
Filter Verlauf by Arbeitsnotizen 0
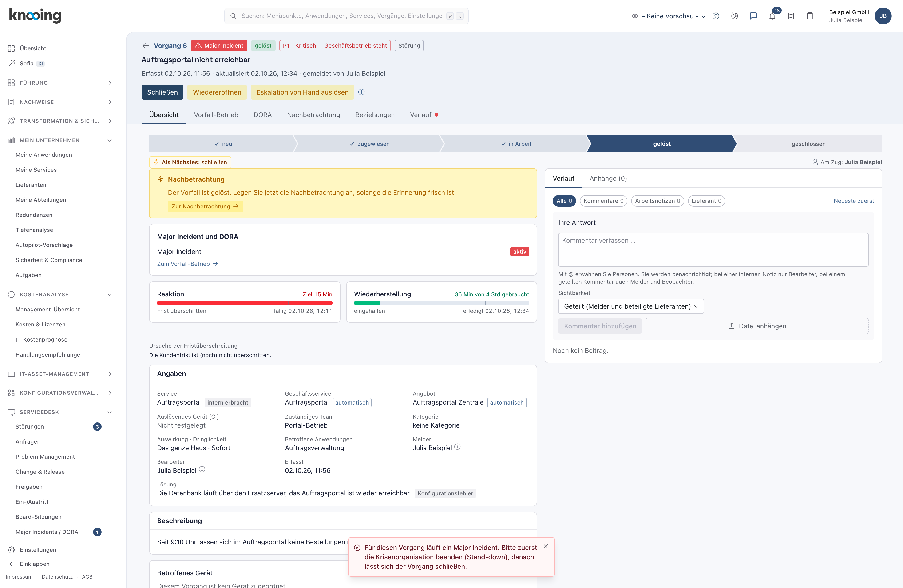click(657, 201)
